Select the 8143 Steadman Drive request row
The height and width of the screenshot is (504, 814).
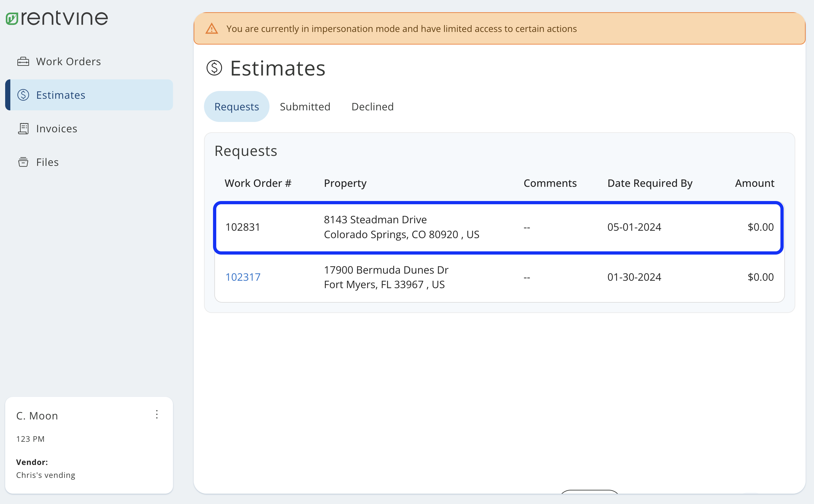point(498,228)
